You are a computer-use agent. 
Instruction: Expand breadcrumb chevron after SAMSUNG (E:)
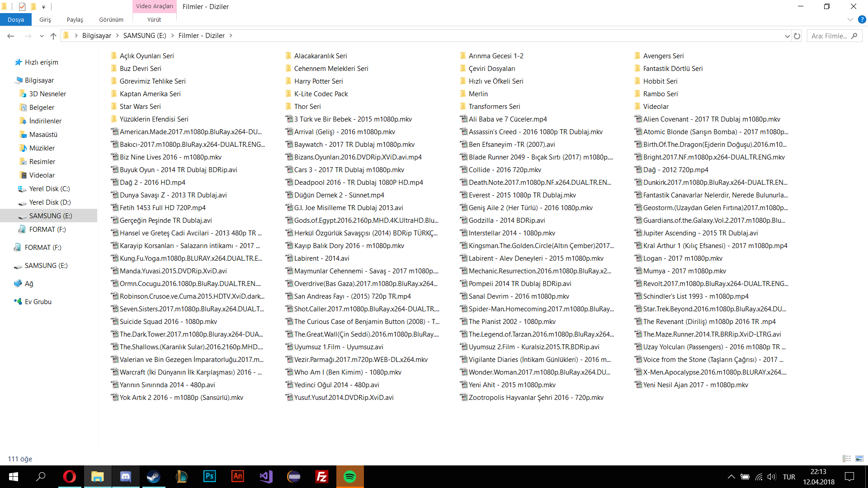coord(173,36)
